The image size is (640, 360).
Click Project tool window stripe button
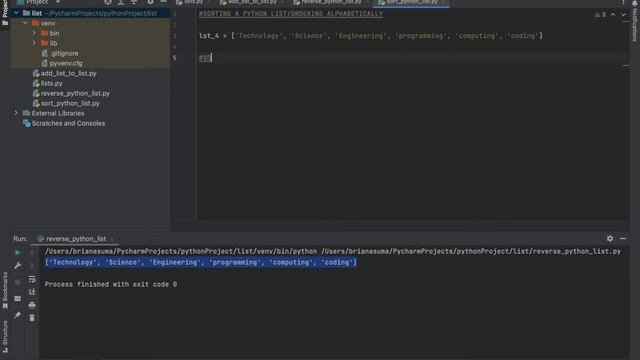coord(5,13)
